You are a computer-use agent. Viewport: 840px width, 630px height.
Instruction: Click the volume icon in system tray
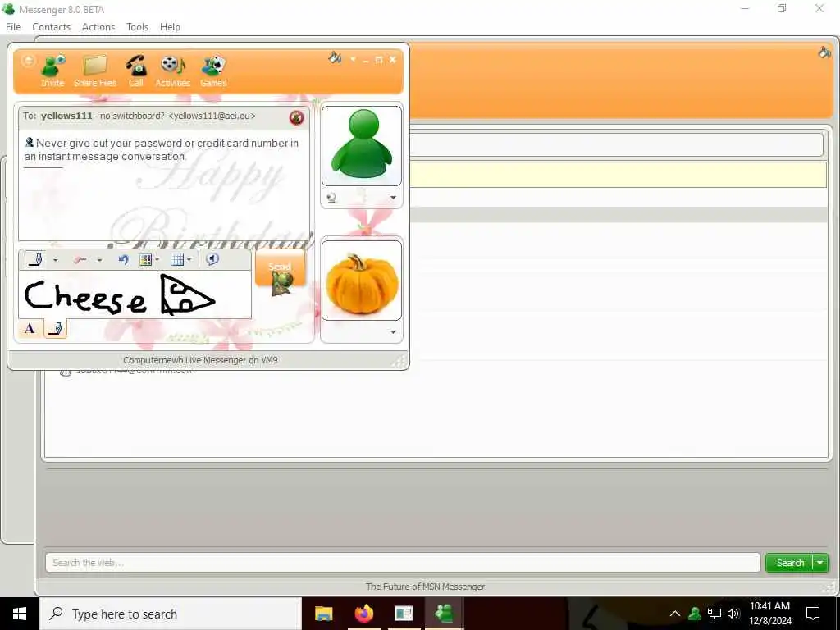[x=733, y=614]
